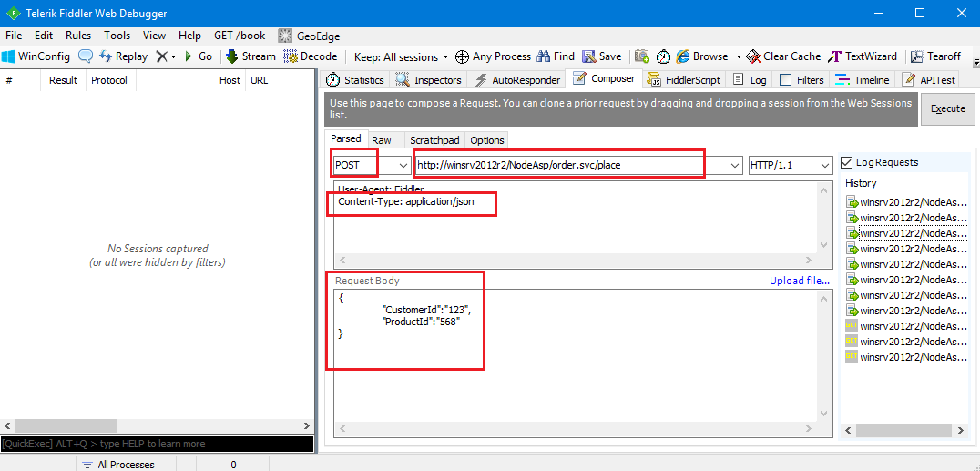The image size is (980, 471).
Task: Toggle Decode in the toolbar
Action: coord(310,56)
